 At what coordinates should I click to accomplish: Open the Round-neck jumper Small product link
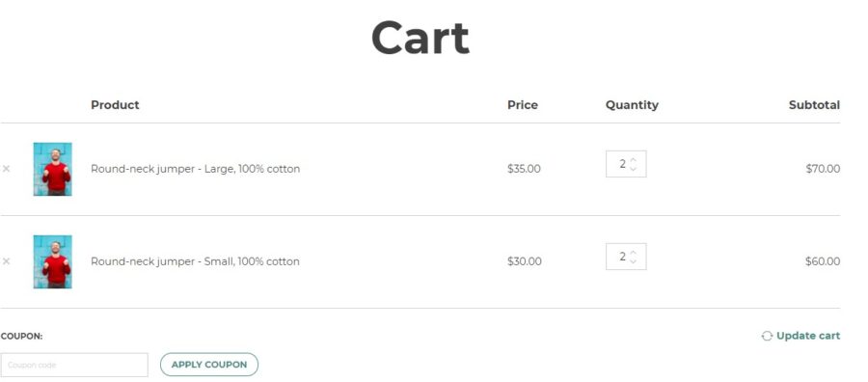(195, 261)
